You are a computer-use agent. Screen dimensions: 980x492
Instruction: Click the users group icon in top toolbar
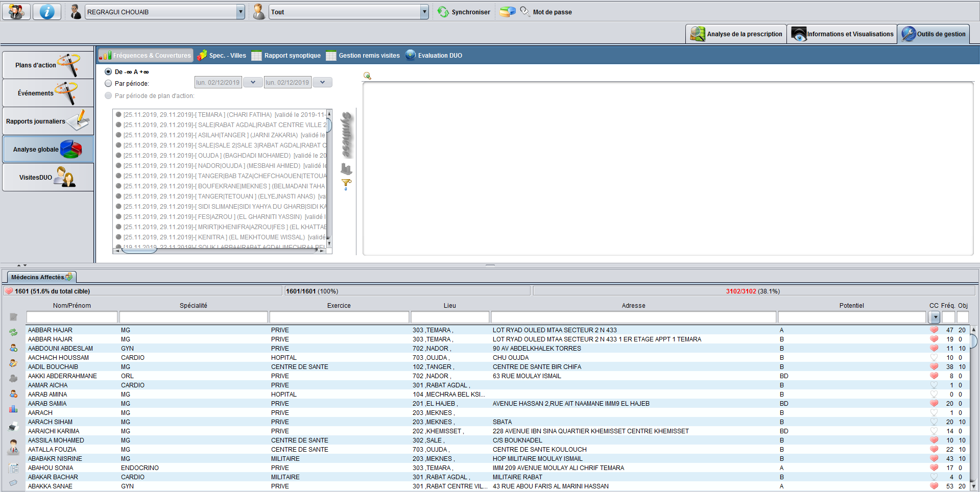tap(16, 11)
